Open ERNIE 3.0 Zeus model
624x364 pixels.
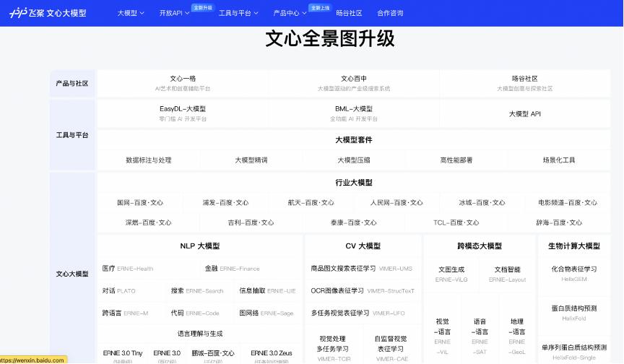click(x=272, y=355)
